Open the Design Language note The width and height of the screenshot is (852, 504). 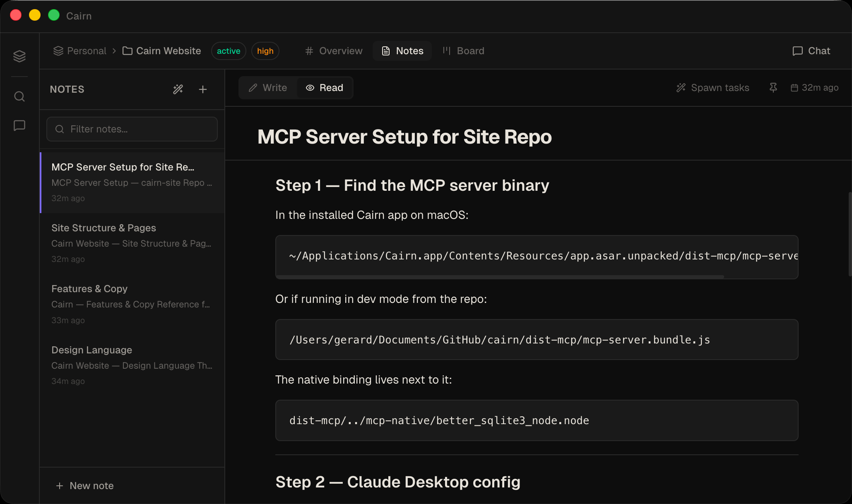pyautogui.click(x=132, y=365)
